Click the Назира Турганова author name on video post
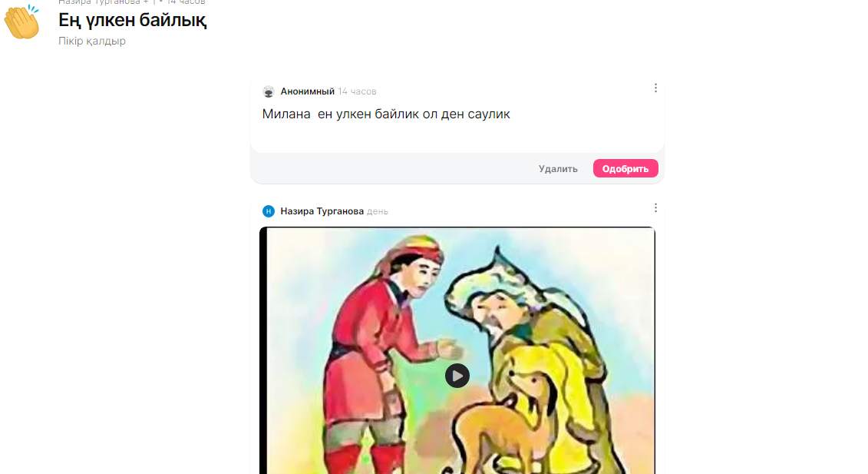The height and width of the screenshot is (474, 868). (x=322, y=211)
